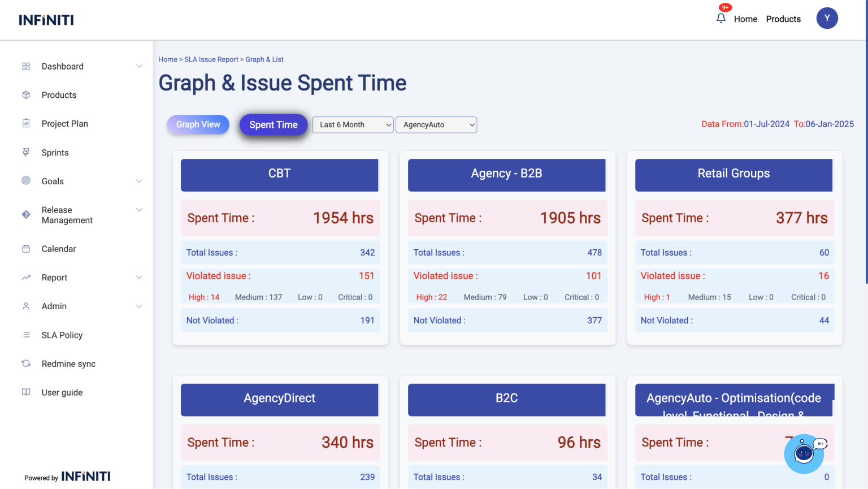Open the AgencyAuto project dropdown

click(436, 125)
